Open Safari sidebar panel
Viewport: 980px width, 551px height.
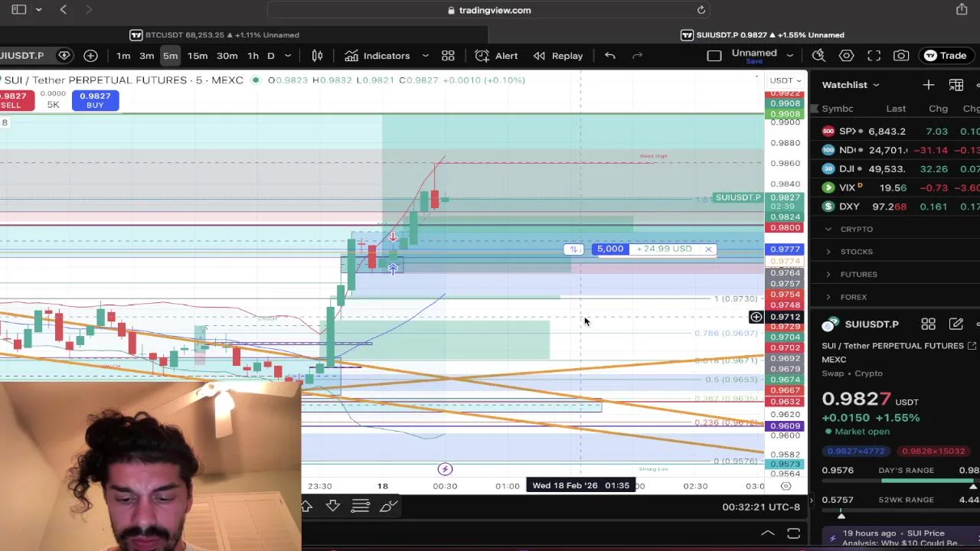(x=19, y=9)
